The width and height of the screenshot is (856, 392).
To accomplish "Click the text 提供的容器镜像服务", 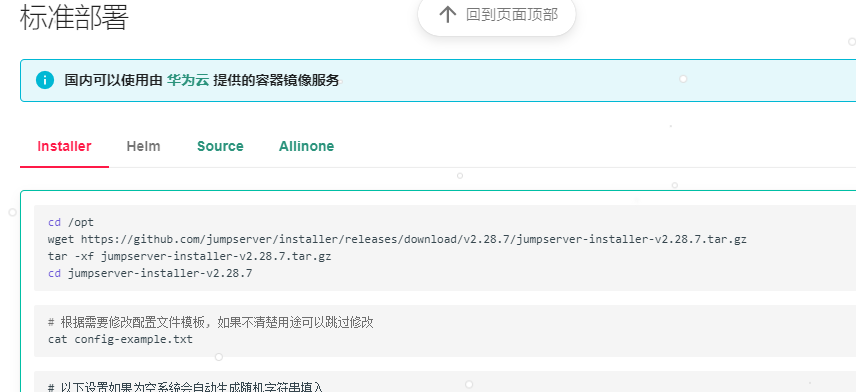I will (276, 80).
